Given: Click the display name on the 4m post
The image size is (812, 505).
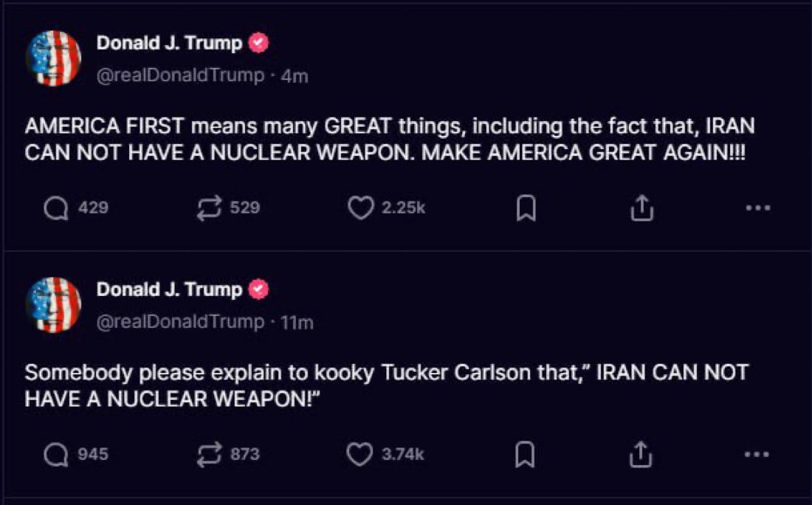Looking at the screenshot, I should tap(170, 44).
